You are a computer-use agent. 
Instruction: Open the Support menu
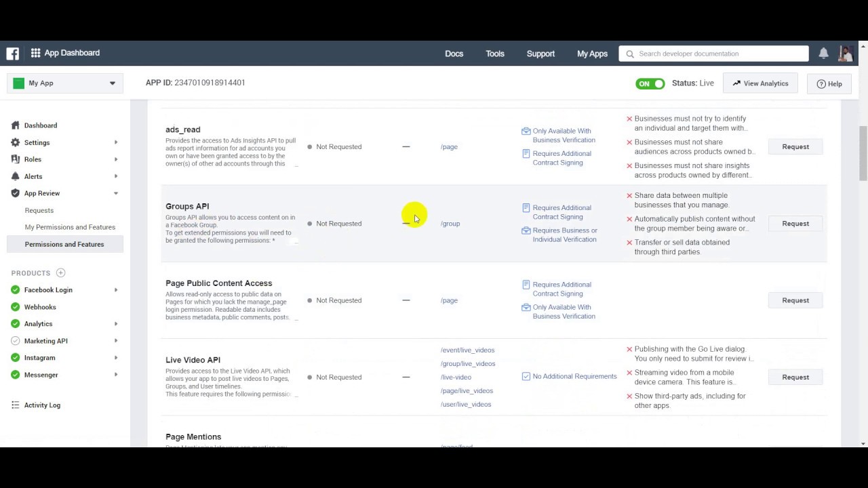[540, 54]
